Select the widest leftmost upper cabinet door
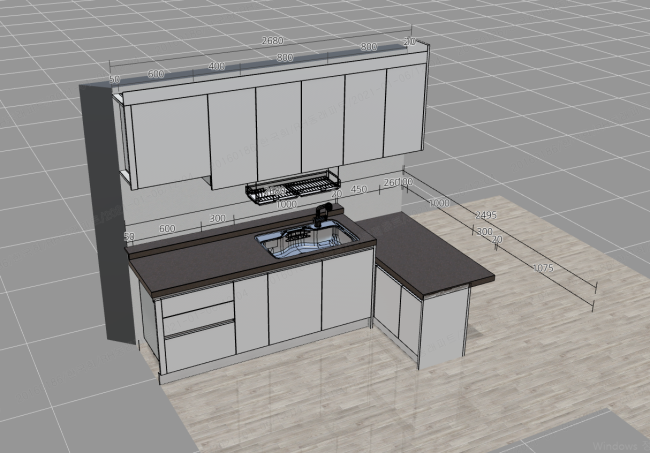This screenshot has width=650, height=453. (x=170, y=141)
